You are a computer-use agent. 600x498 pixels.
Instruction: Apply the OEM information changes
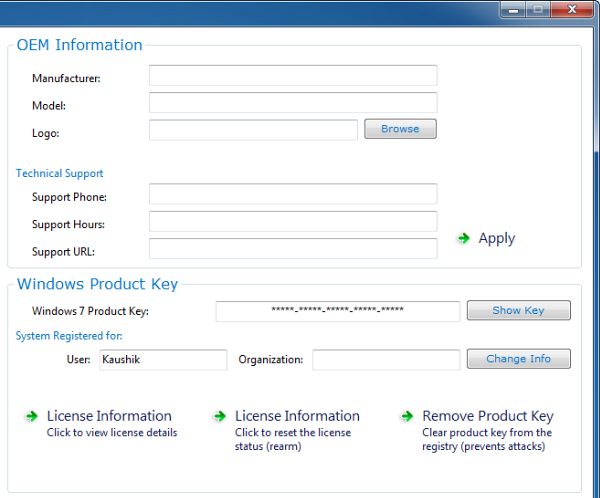tap(497, 238)
